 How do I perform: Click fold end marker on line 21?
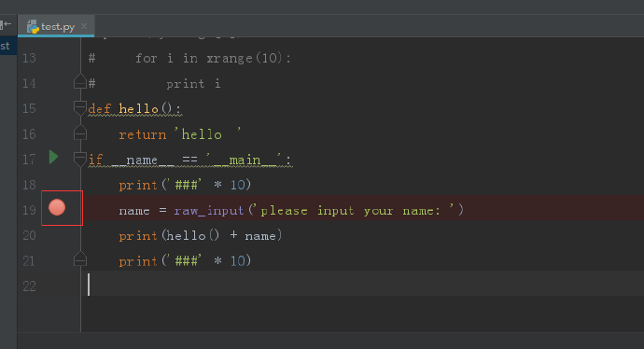pos(80,258)
